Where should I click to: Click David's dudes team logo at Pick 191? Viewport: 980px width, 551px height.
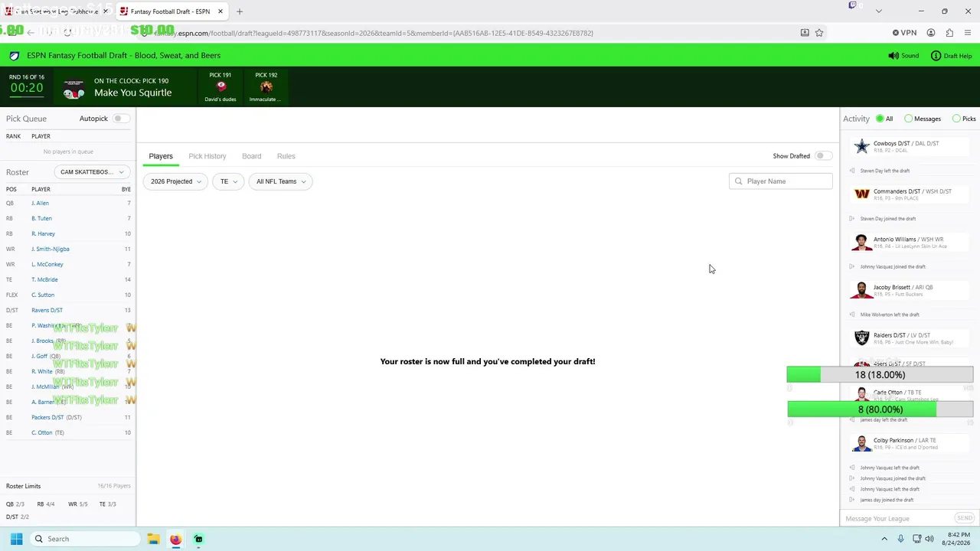220,87
